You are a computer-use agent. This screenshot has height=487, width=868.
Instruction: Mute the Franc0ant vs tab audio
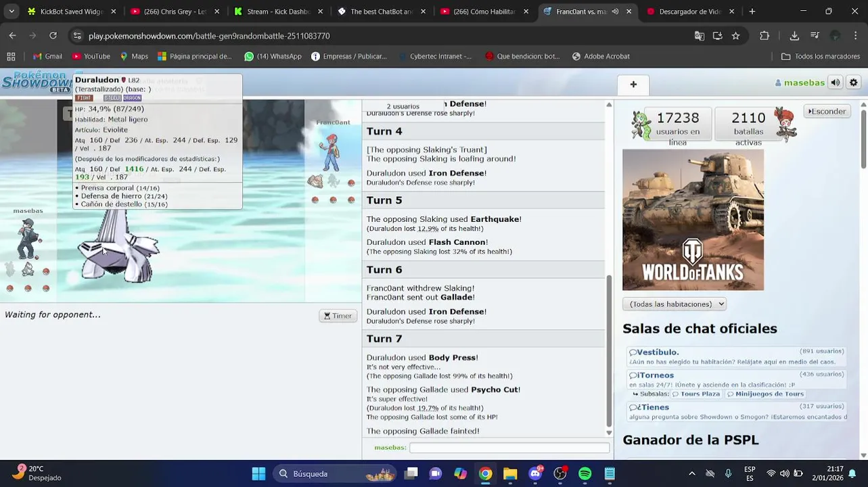pos(615,11)
